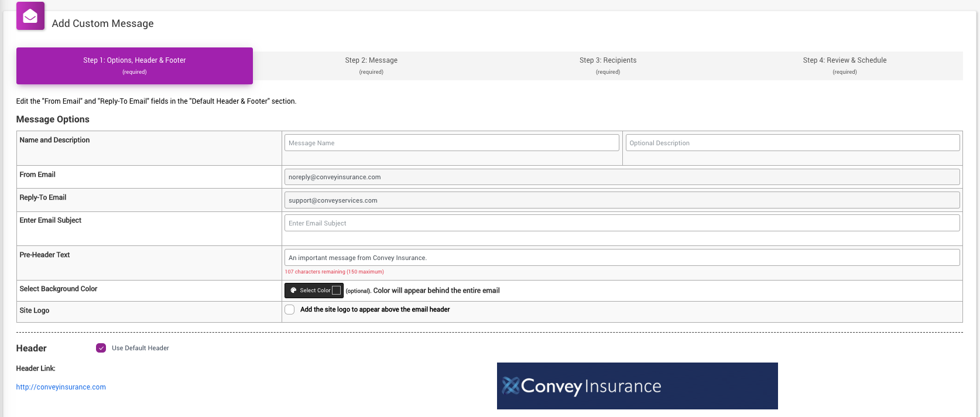This screenshot has height=417, width=980.
Task: Uncheck Use Default Header
Action: pyautogui.click(x=101, y=348)
